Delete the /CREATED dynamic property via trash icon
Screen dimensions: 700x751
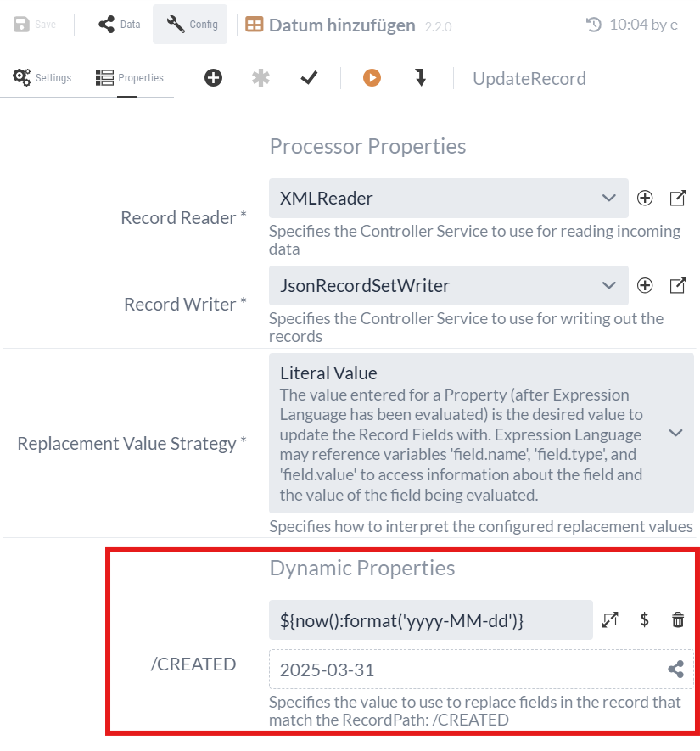(676, 620)
